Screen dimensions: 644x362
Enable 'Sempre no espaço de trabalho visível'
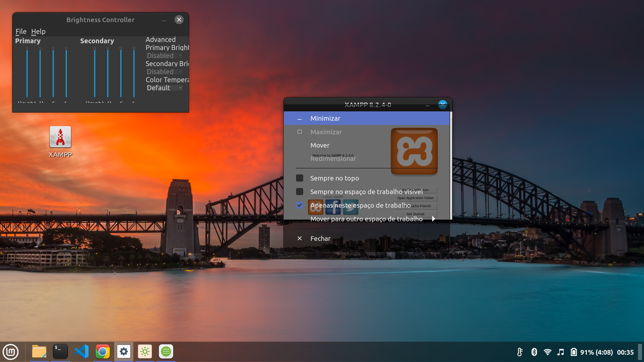300,192
